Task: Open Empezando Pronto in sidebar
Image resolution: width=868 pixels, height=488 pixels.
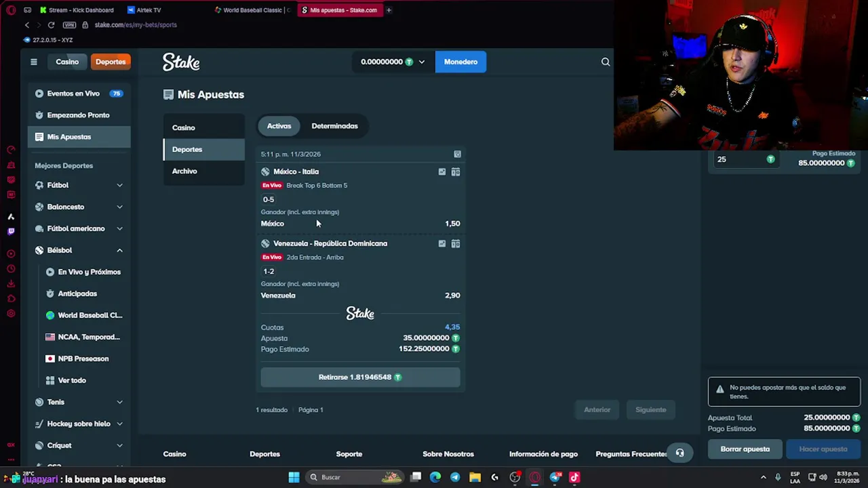Action: (x=79, y=115)
